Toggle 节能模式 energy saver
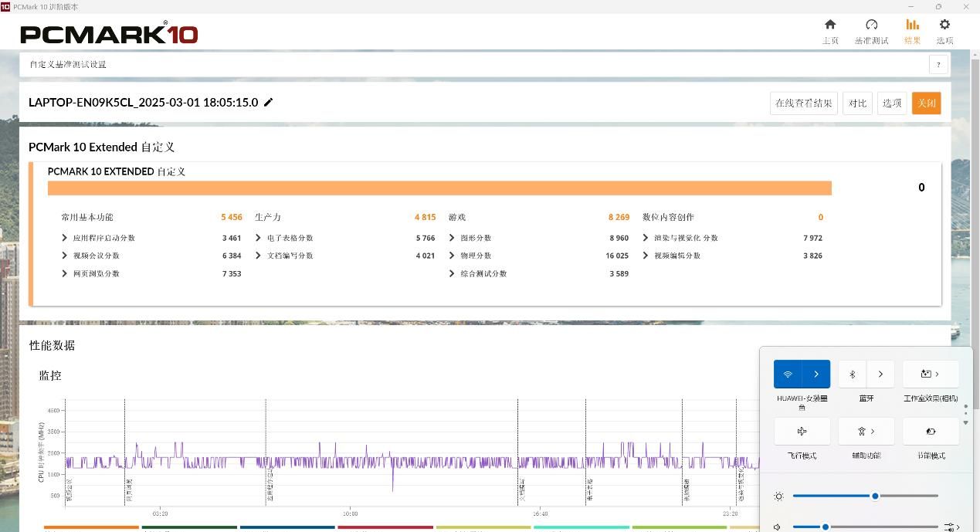Viewport: 980px width, 532px height. pos(931,432)
